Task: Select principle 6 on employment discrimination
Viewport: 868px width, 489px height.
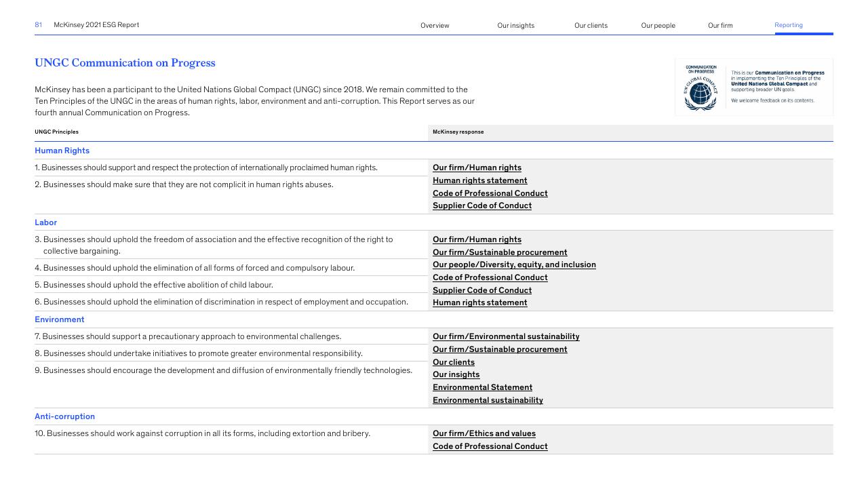Action: pyautogui.click(x=221, y=302)
